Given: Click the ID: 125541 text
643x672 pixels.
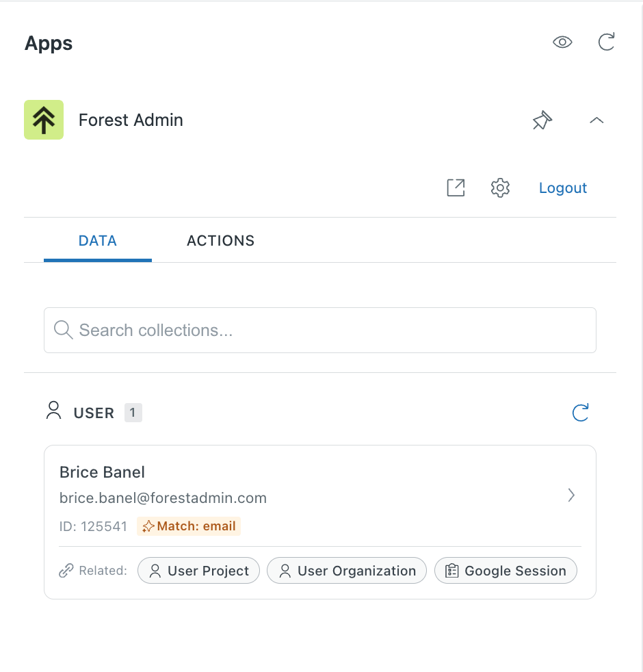Looking at the screenshot, I should 93,526.
